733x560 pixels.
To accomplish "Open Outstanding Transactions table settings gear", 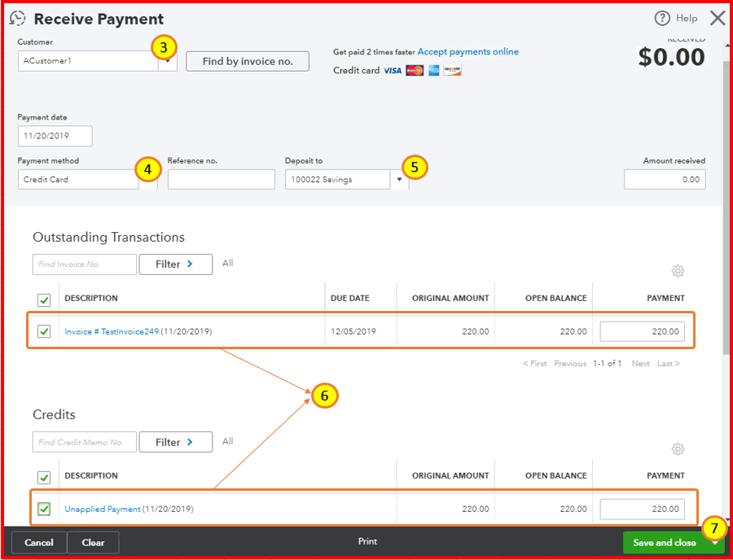I will (678, 271).
